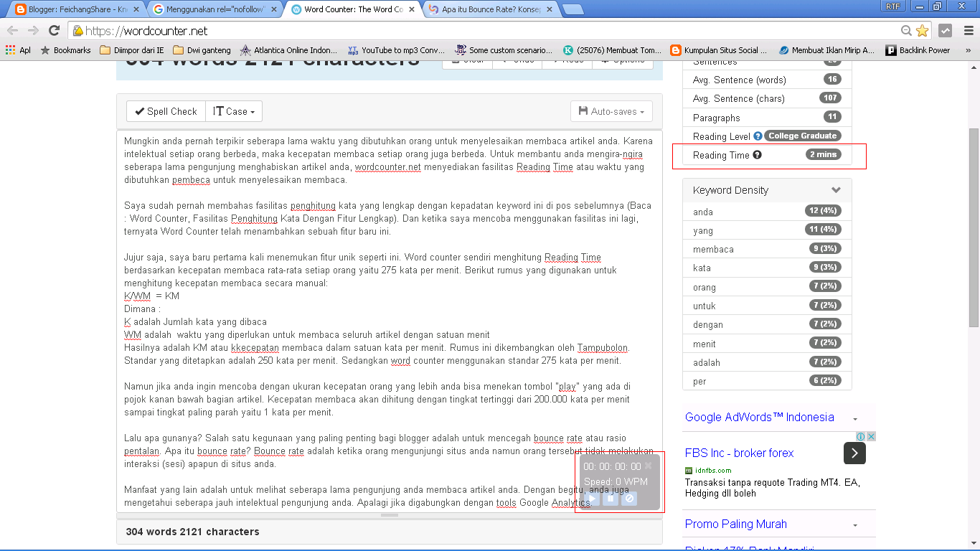Click the '304 words 2121 characters' footer count
The image size is (980, 551).
coord(192,532)
